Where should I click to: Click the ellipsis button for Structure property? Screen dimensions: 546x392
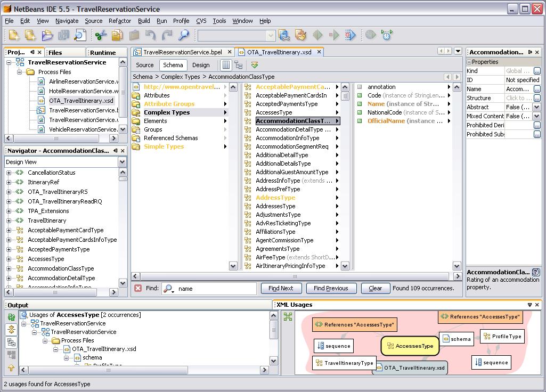[x=537, y=98]
